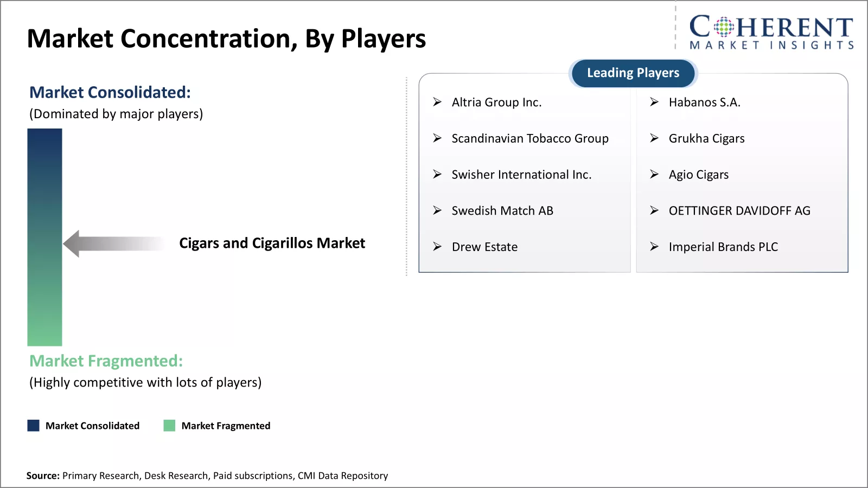Click the Market Fragmented heading
Viewport: 868px width, 488px height.
106,361
